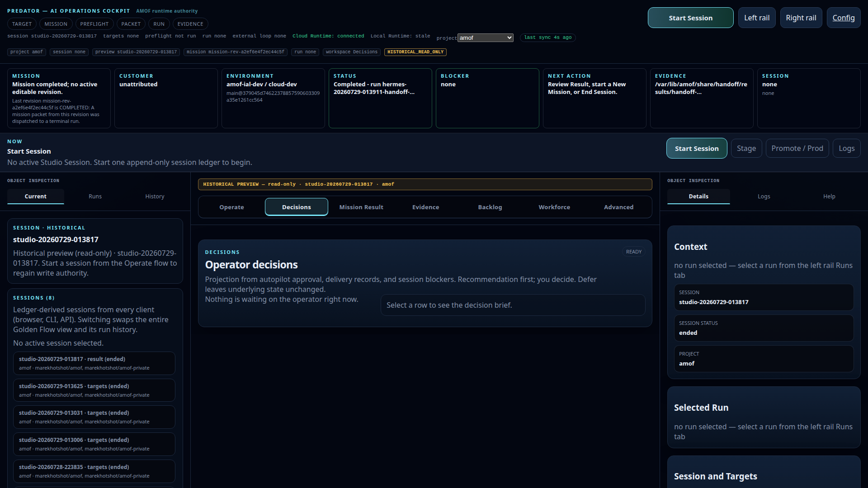
Task: Select the TARGET stage pill
Action: 22,24
